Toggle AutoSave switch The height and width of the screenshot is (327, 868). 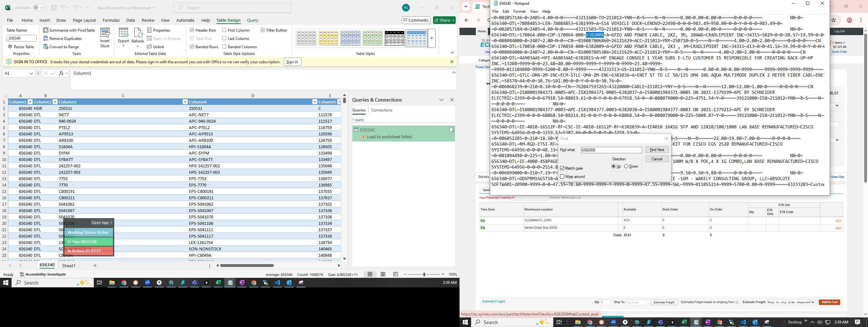(x=40, y=7)
